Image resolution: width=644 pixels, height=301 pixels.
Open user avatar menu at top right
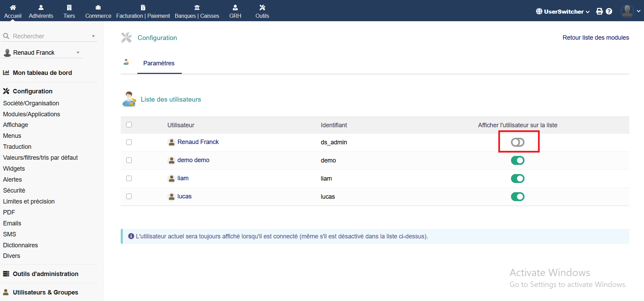click(630, 11)
